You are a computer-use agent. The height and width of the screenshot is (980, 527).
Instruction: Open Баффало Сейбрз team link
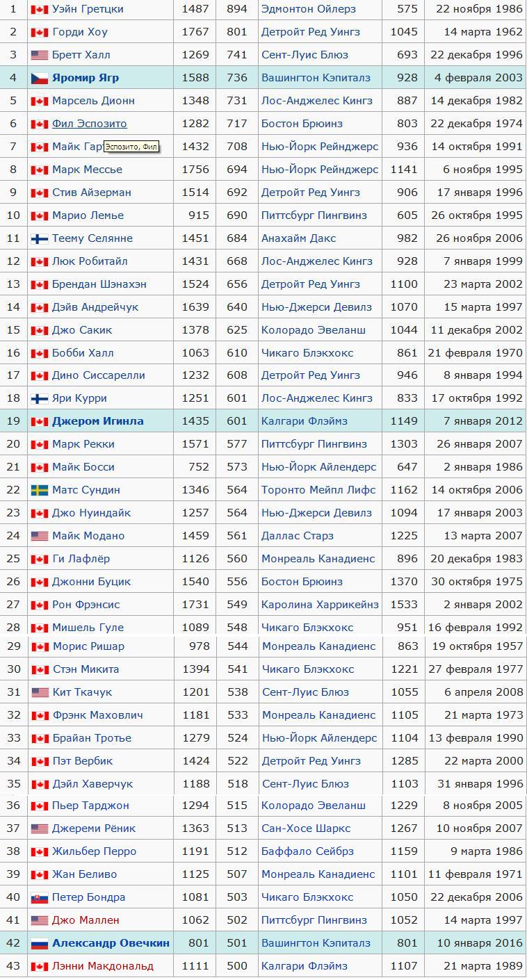[x=308, y=851]
